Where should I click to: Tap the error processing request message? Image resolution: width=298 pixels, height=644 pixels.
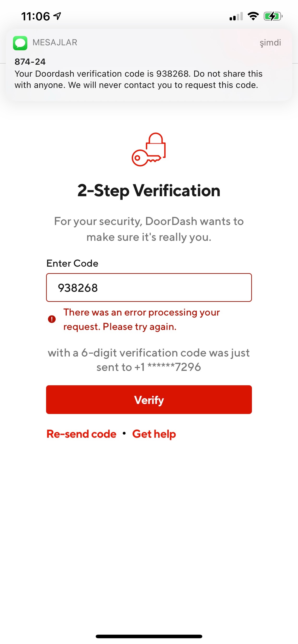point(142,319)
